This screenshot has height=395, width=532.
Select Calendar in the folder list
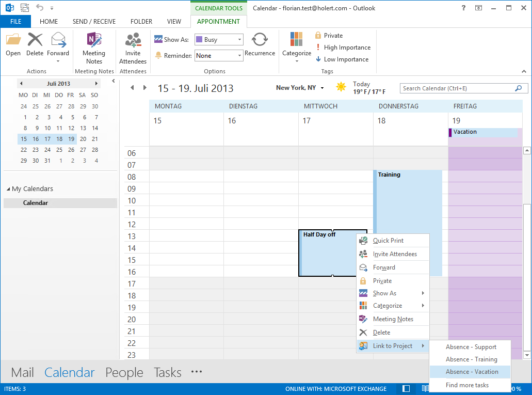[x=60, y=203]
